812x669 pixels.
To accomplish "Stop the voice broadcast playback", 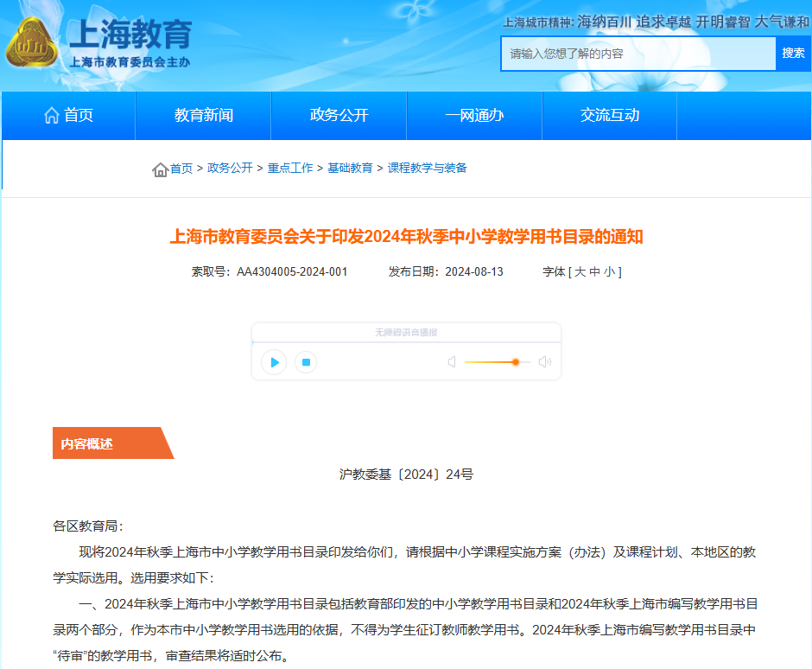I will [x=306, y=362].
